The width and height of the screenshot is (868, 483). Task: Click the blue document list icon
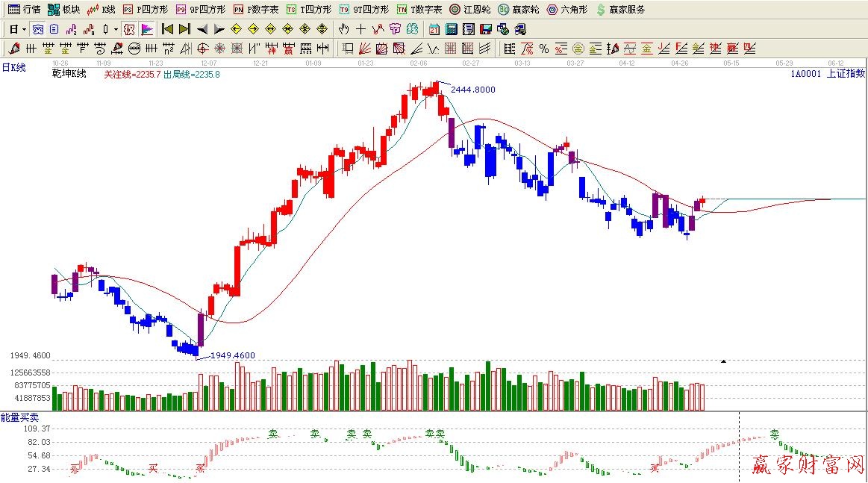pos(54,29)
